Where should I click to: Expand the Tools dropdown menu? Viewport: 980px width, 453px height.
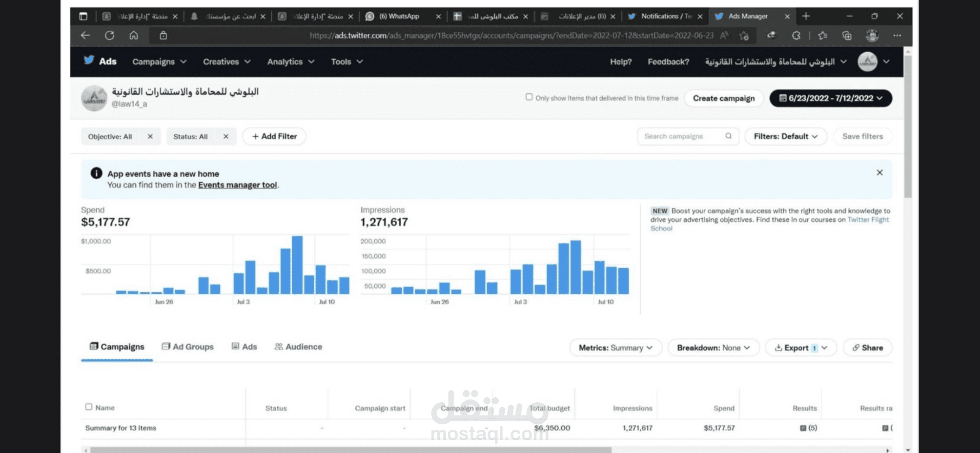point(347,62)
